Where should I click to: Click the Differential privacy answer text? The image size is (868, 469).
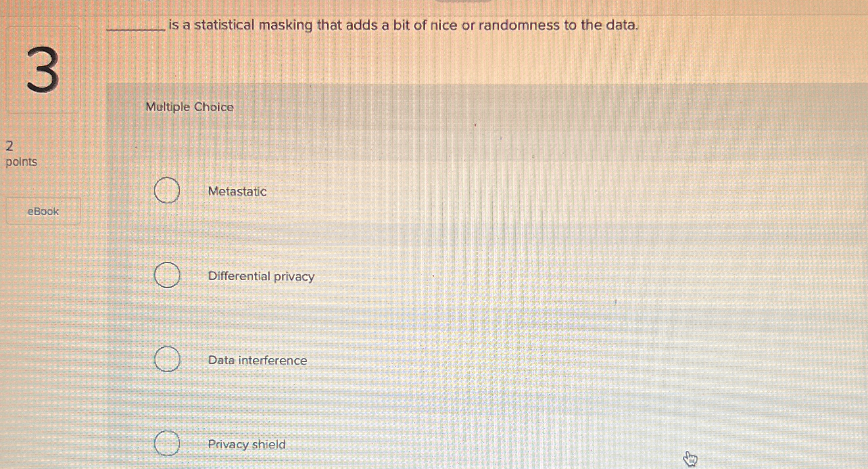[261, 276]
